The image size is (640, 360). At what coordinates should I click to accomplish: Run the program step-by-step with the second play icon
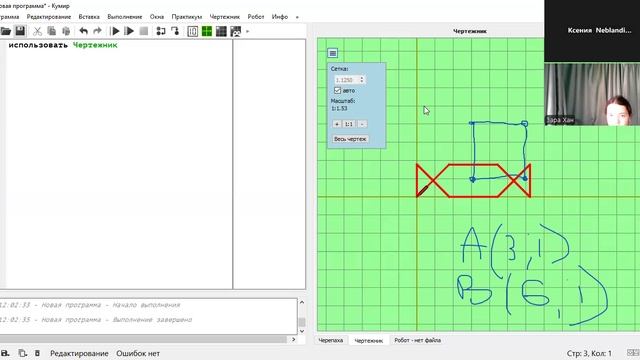129,31
